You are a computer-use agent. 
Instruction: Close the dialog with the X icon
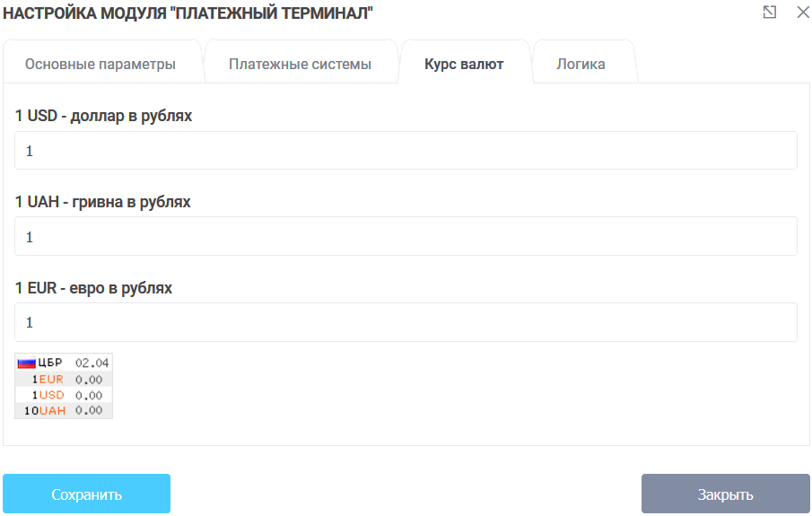[802, 13]
